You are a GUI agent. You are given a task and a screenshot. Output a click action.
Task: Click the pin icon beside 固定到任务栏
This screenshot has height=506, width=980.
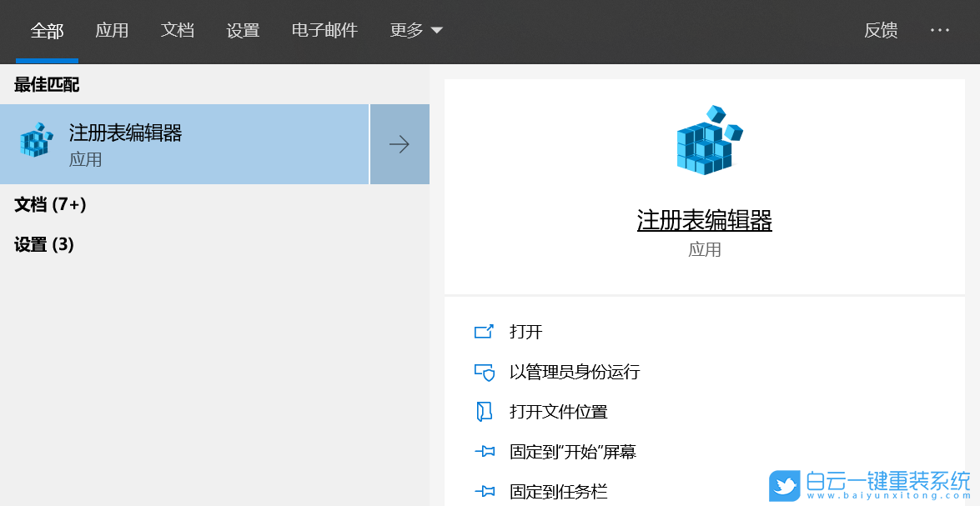[x=485, y=491]
